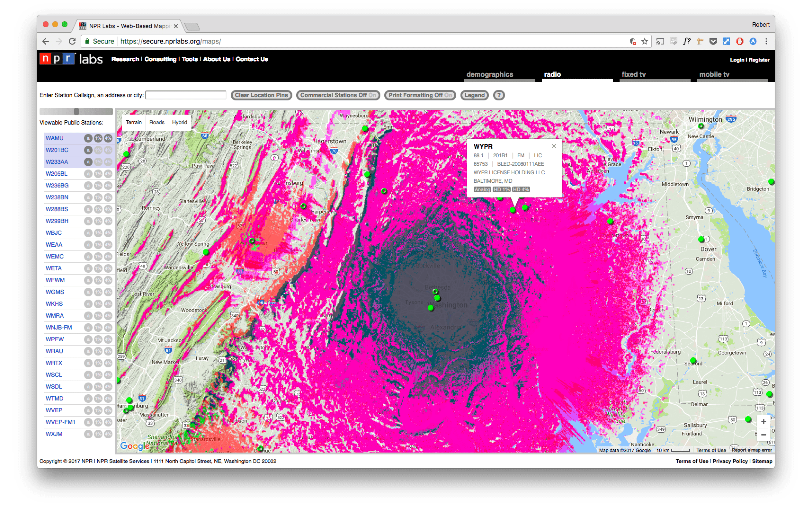
Task: Click the NPR Labs logo
Action: (71, 59)
